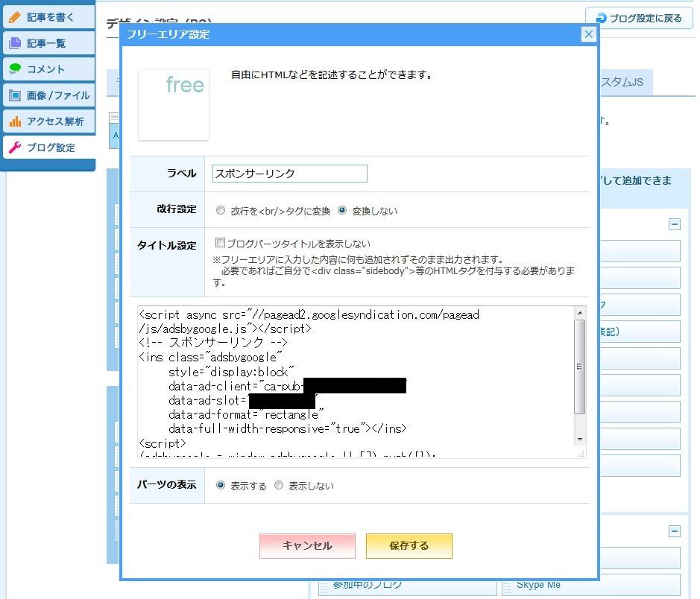Click bar chart icon beside アクセス解析
Screen dimensions: 700x599
pyautogui.click(x=15, y=121)
